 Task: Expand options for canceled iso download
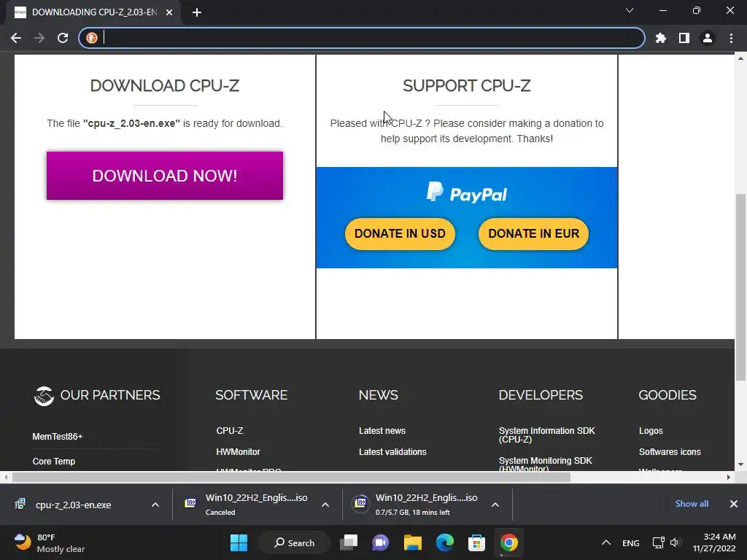pyautogui.click(x=325, y=505)
